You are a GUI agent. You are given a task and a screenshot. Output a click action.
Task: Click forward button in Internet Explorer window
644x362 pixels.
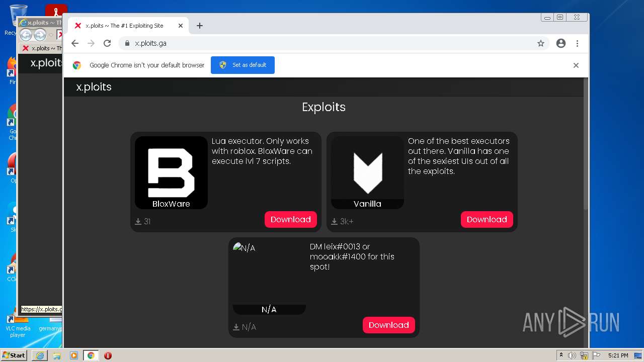[40, 35]
